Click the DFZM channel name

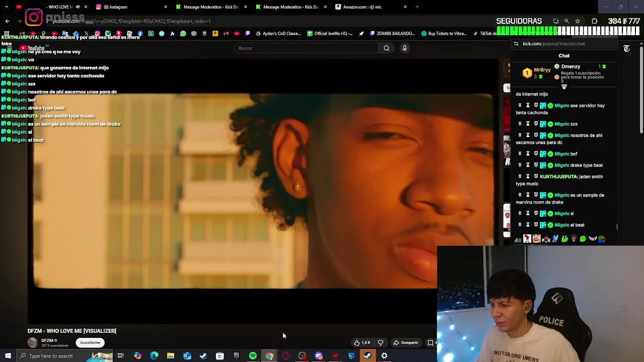point(47,340)
